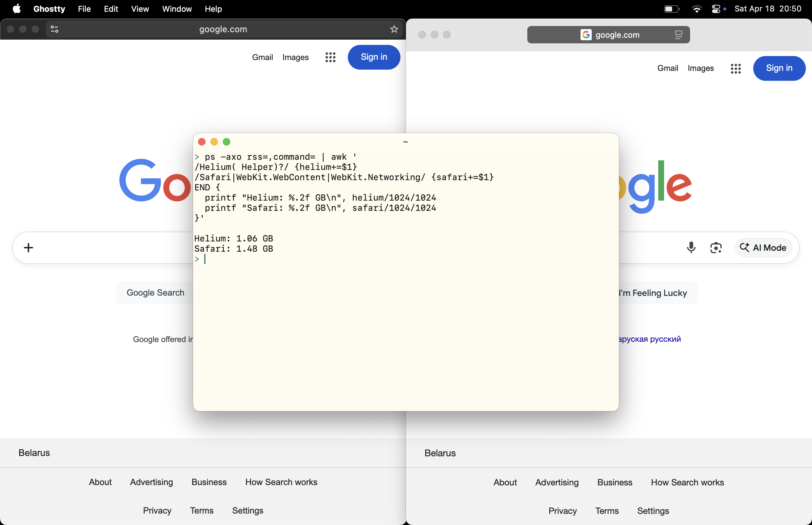The height and width of the screenshot is (525, 812).
Task: Open About link in Safari window footer
Action: tap(505, 482)
